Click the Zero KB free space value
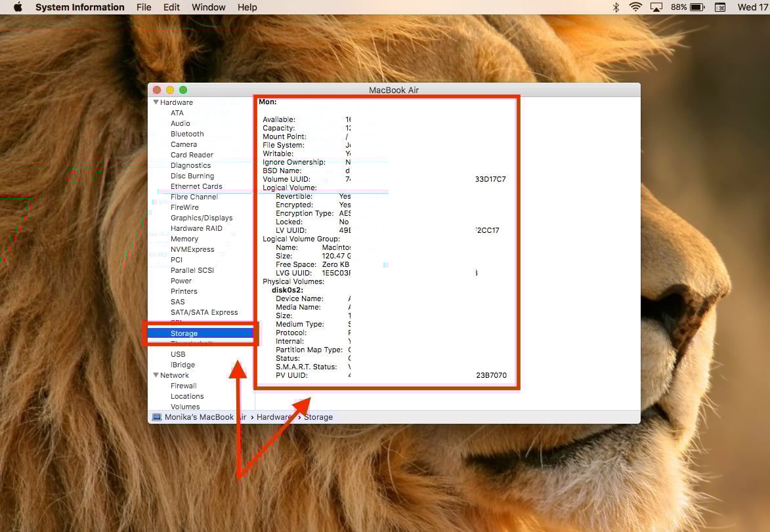Image resolution: width=770 pixels, height=532 pixels. click(335, 264)
